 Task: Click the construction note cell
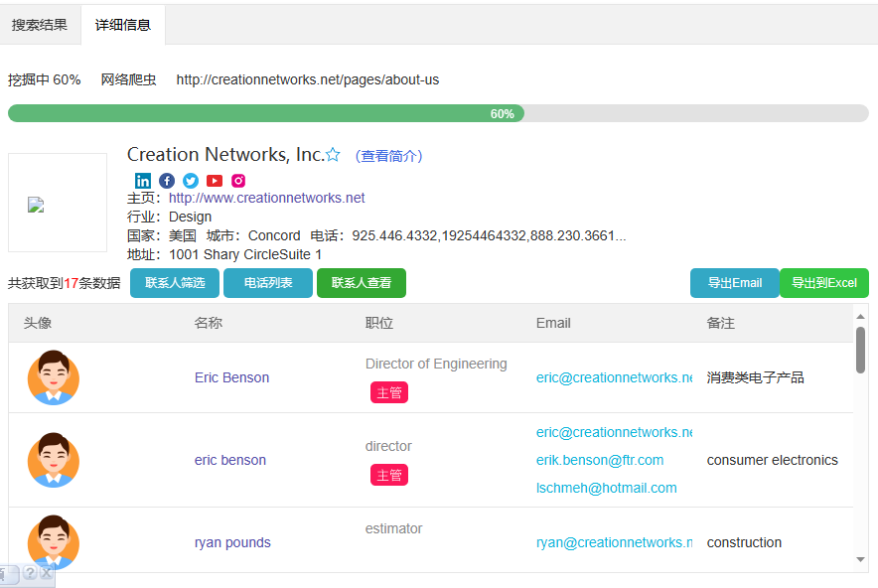pyautogui.click(x=744, y=542)
